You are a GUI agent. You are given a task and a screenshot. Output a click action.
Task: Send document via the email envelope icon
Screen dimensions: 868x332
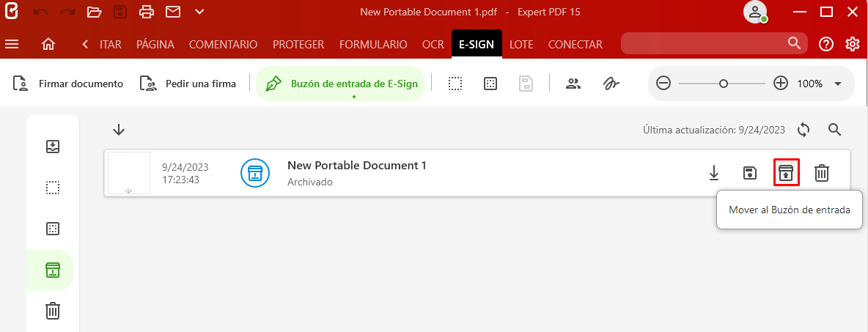point(173,12)
